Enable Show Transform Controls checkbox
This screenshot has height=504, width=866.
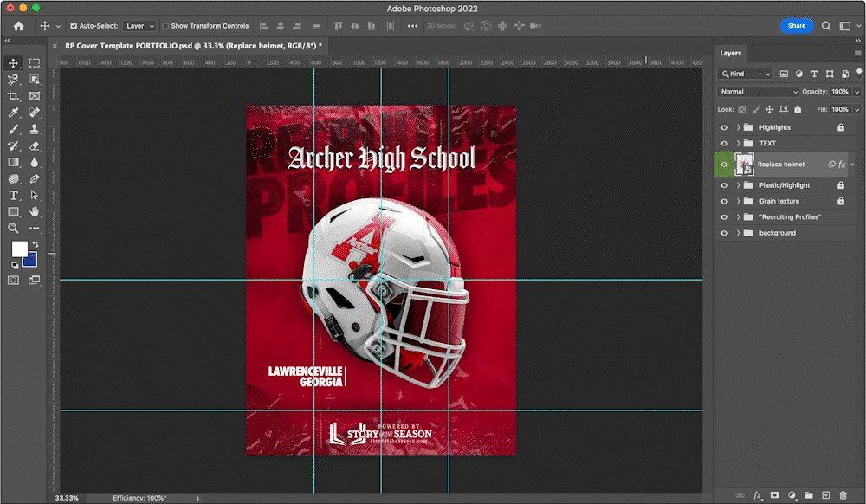point(165,26)
